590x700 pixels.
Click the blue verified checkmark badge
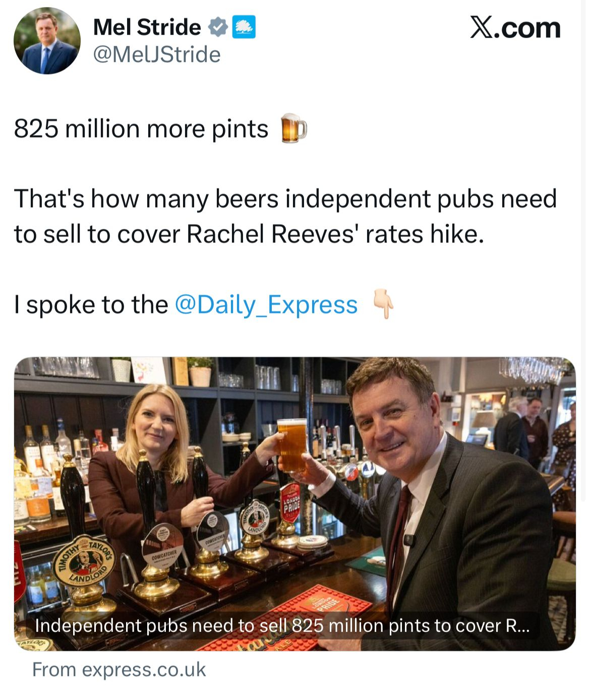(x=218, y=27)
